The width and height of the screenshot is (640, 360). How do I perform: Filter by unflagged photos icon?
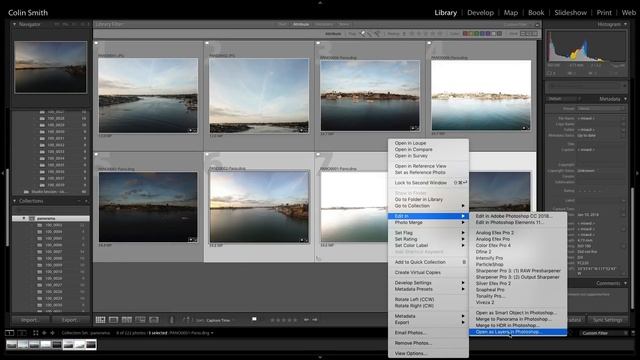coord(370,34)
